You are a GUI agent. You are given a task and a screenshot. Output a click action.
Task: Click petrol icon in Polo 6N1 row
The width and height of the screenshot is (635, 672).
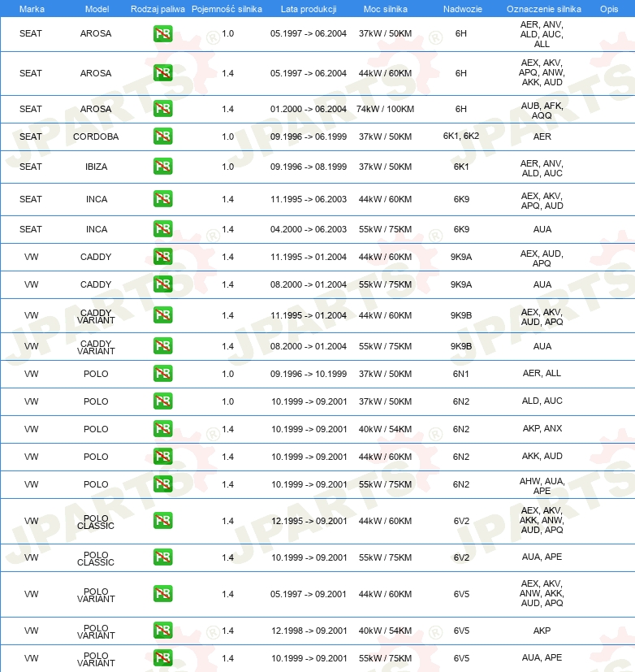click(x=162, y=373)
